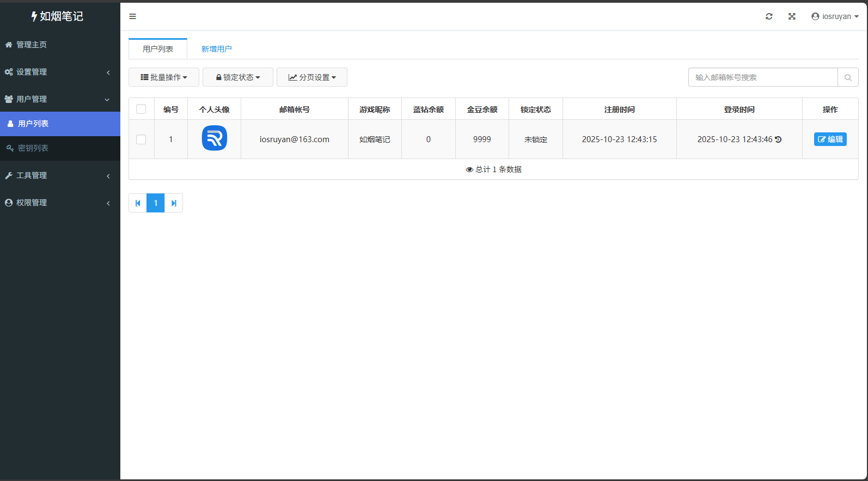Click the search magnifier icon button
Screen dimensions: 868x481
pyautogui.click(x=848, y=77)
